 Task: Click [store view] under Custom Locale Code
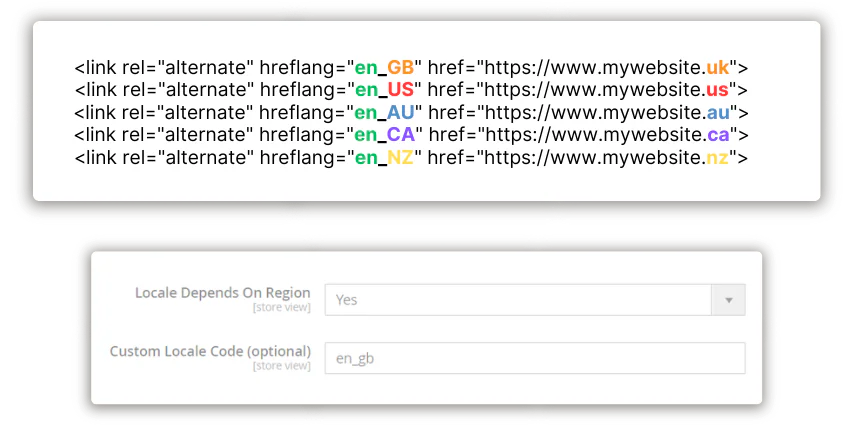click(281, 366)
